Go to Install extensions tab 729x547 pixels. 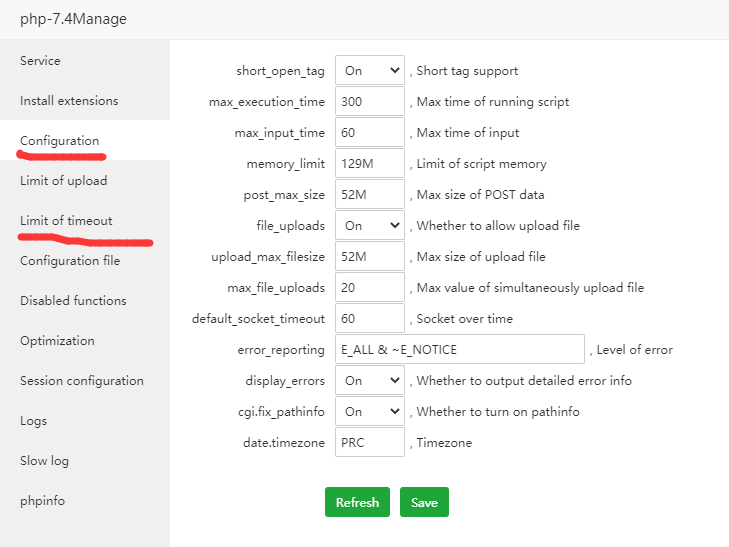pyautogui.click(x=69, y=101)
